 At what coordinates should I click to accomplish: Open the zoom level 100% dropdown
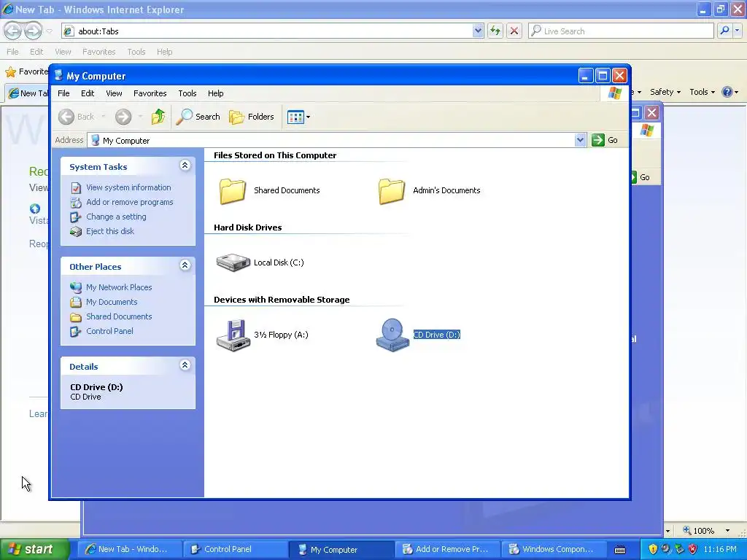[727, 530]
